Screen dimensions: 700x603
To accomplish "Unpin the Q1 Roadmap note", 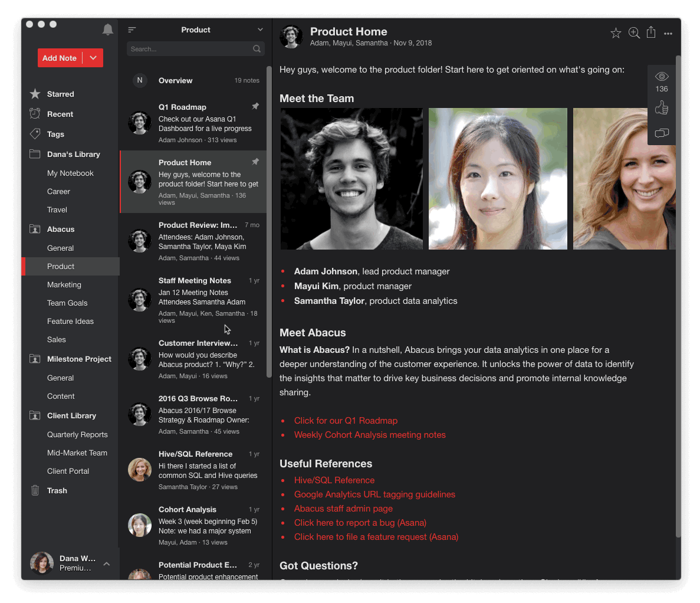I will pyautogui.click(x=255, y=106).
